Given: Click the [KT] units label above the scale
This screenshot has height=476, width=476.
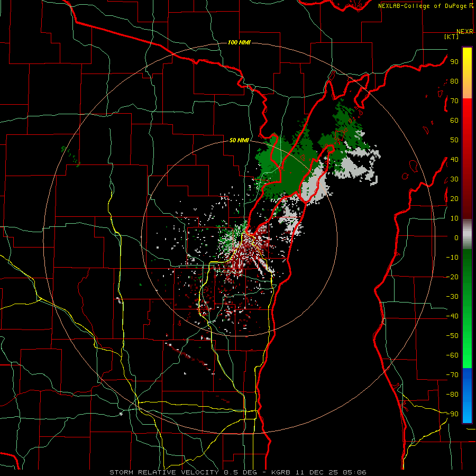Looking at the screenshot, I should pyautogui.click(x=452, y=36).
